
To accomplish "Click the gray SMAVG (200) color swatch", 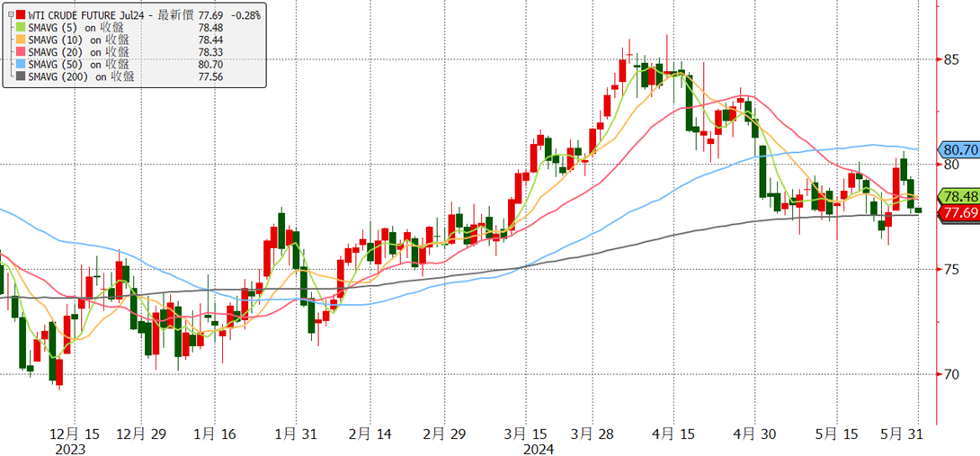I will pyautogui.click(x=22, y=77).
